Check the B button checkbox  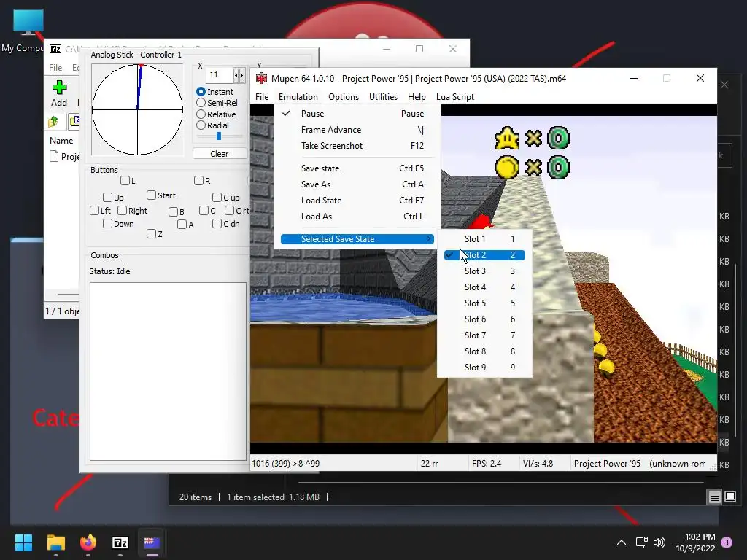pos(174,211)
